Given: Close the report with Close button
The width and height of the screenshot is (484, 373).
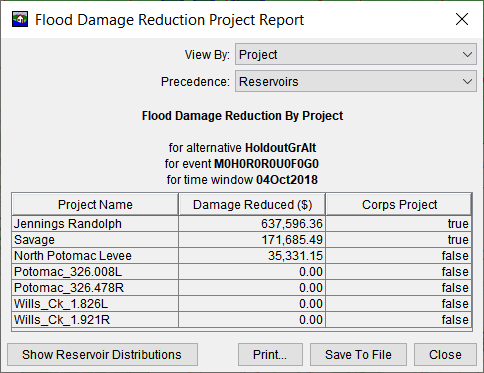Looking at the screenshot, I should (445, 355).
